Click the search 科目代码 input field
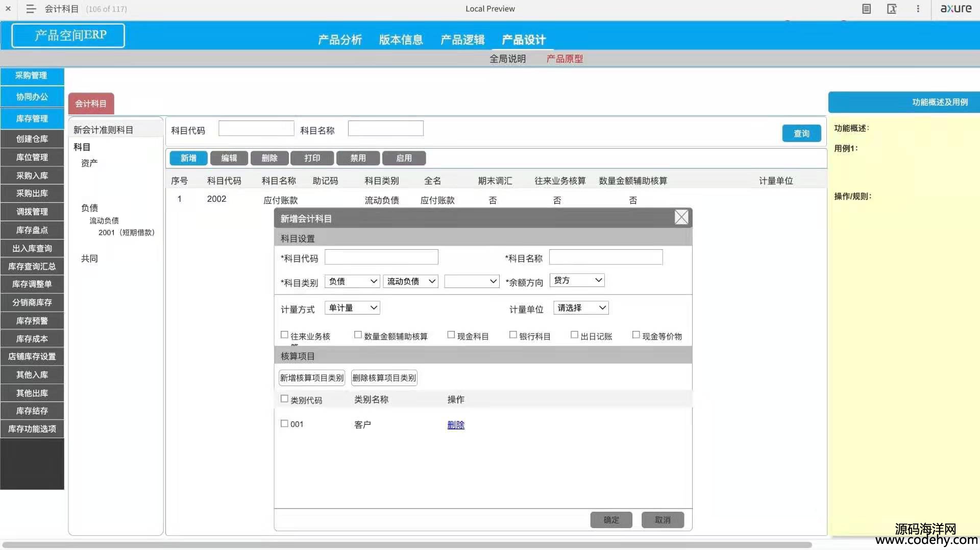Screen dimensions: 980x550 click(256, 128)
